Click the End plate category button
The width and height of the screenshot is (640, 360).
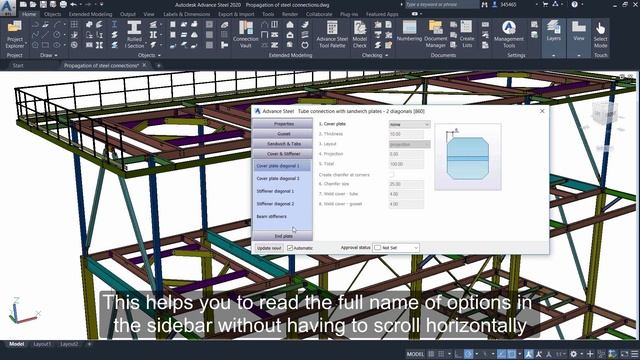click(x=283, y=236)
